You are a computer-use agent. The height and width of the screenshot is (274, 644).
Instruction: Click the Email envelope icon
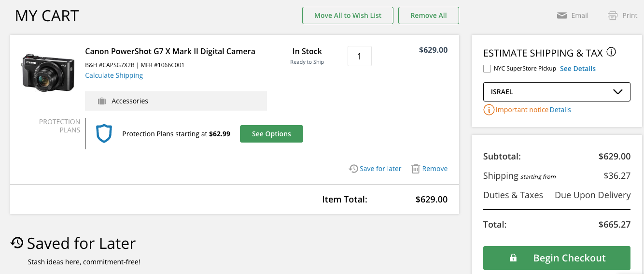pos(561,15)
